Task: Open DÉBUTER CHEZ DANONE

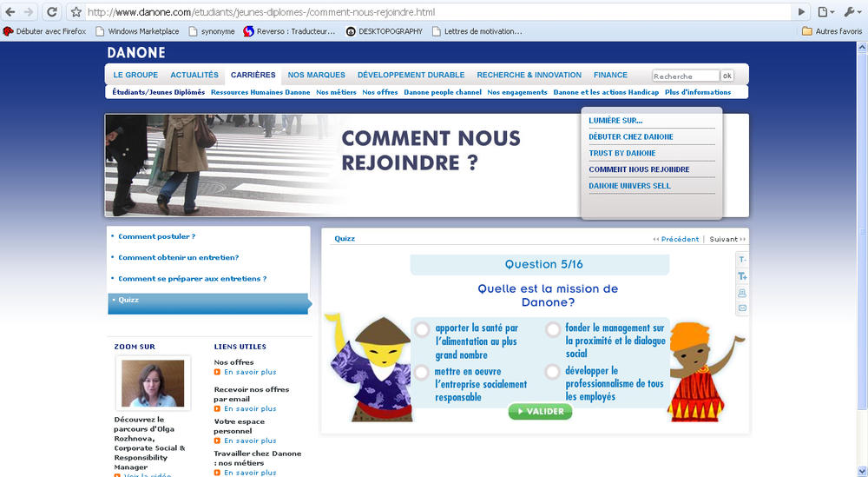Action: pyautogui.click(x=631, y=136)
